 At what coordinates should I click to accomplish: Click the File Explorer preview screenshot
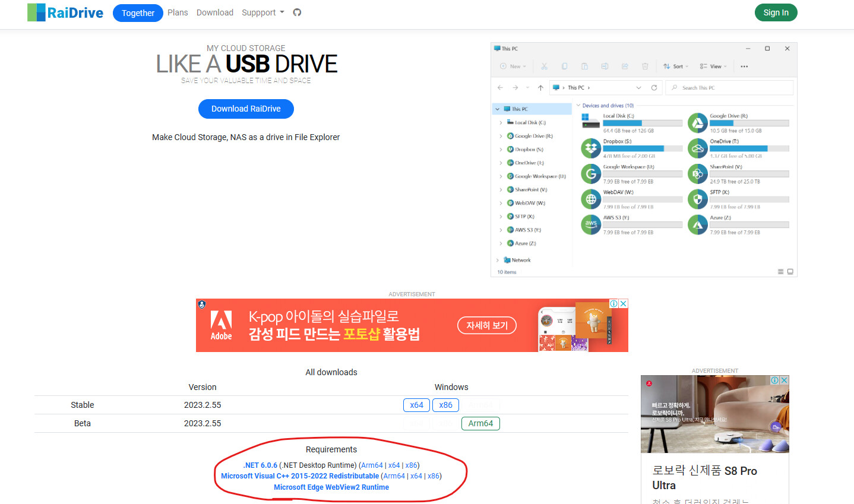coord(644,159)
